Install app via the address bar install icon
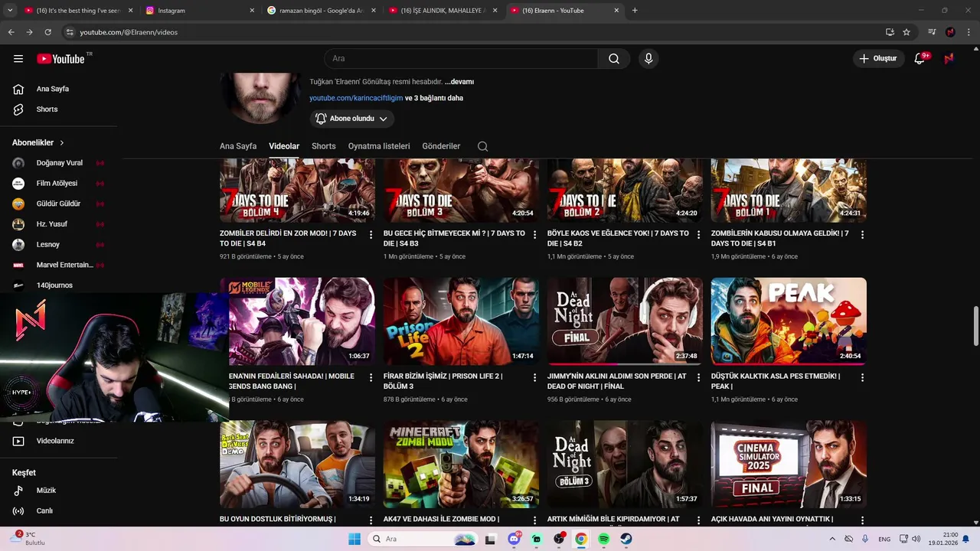Image resolution: width=980 pixels, height=551 pixels. pyautogui.click(x=890, y=32)
